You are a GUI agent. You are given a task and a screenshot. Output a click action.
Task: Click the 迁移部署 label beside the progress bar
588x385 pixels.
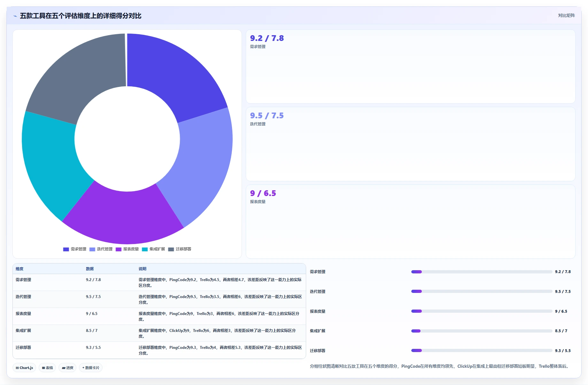318,351
